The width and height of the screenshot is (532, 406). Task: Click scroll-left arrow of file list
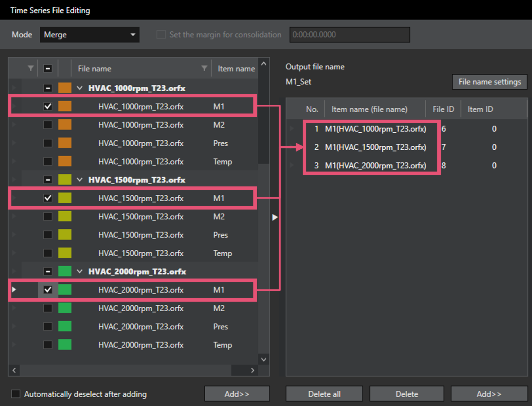pyautogui.click(x=14, y=370)
